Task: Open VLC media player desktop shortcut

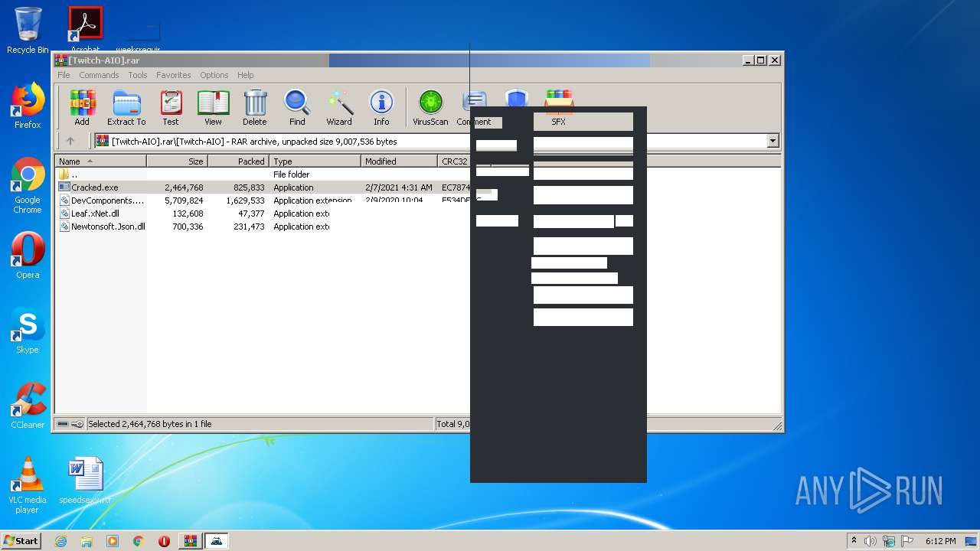Action: pos(28,485)
